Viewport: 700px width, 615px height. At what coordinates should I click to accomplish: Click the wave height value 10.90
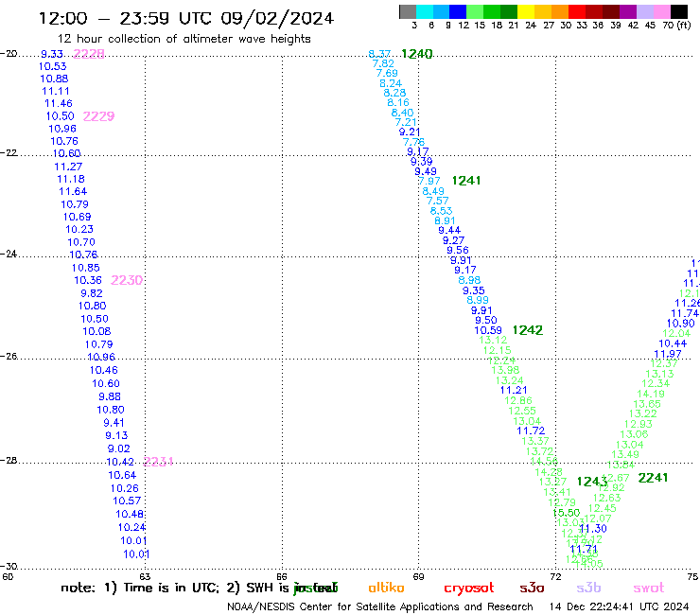pyautogui.click(x=681, y=324)
